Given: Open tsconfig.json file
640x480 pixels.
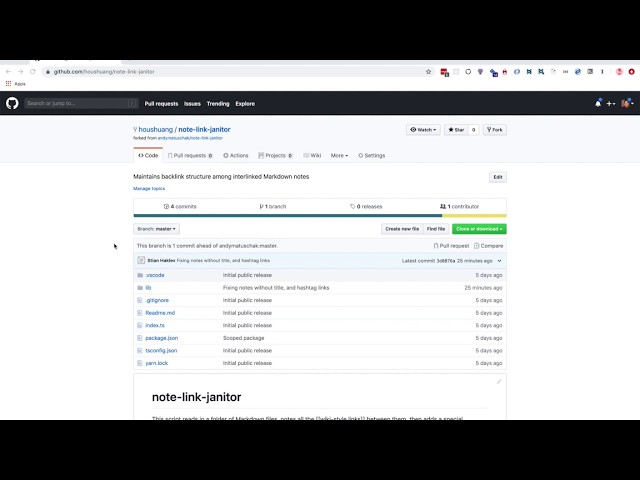Looking at the screenshot, I should pyautogui.click(x=161, y=351).
